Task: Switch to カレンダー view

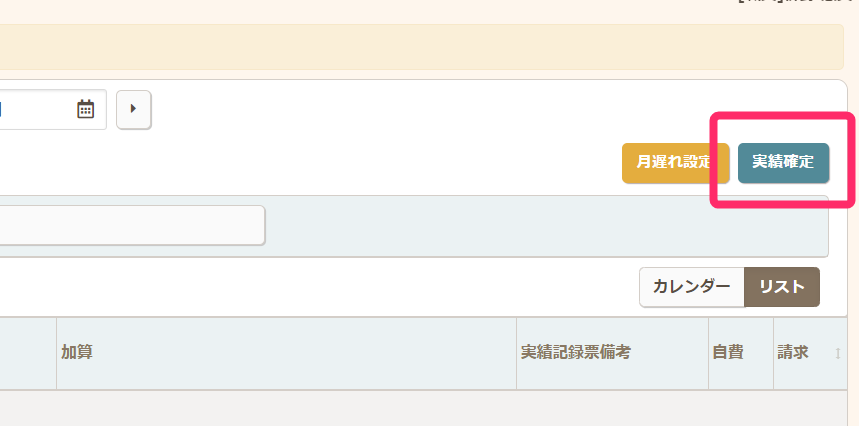Action: tap(691, 287)
